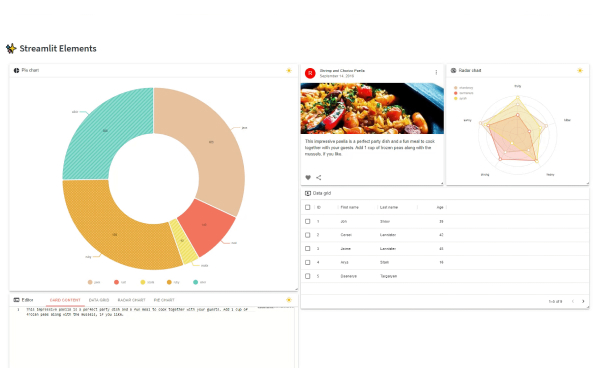Sort by the Last name column header
600x380 pixels.
pos(389,207)
